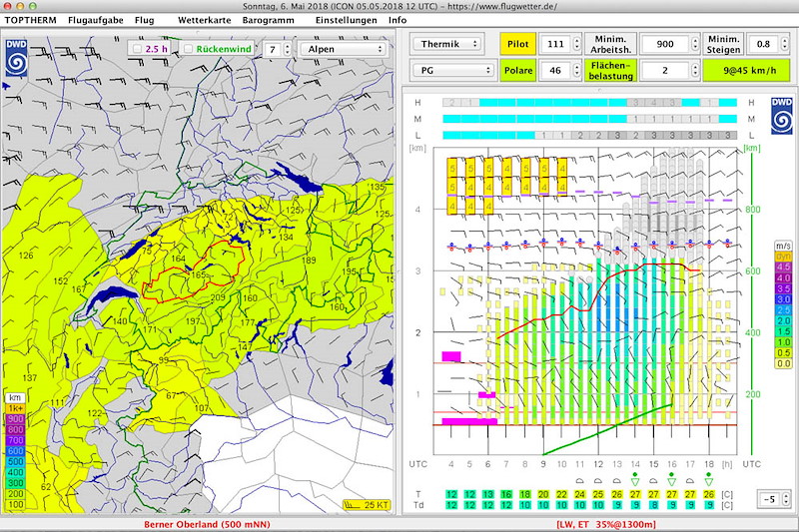
Task: Adjust the temperature offset stepper showing -5
Action: [x=786, y=499]
